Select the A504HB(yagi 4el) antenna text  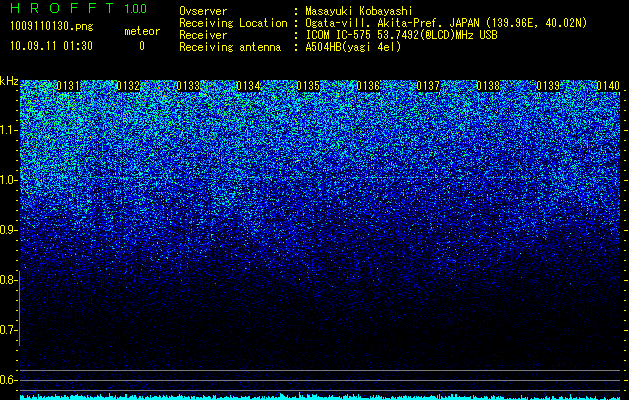click(353, 47)
